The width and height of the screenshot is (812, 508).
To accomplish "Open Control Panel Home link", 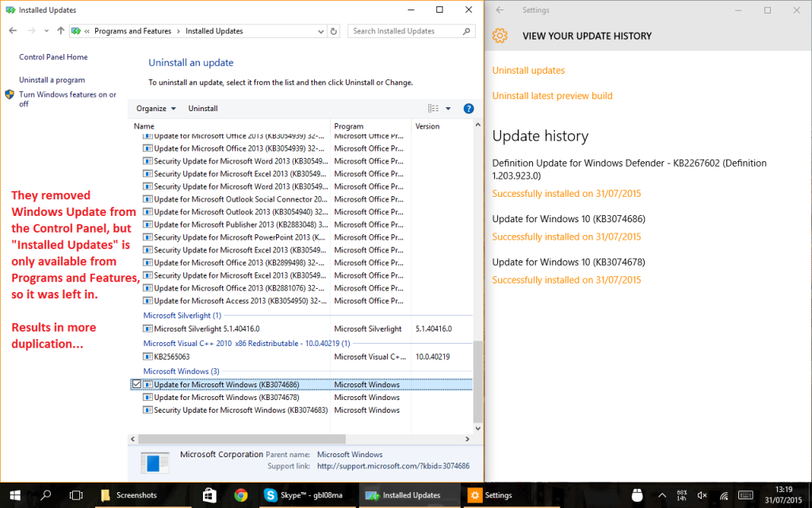I will coord(53,57).
